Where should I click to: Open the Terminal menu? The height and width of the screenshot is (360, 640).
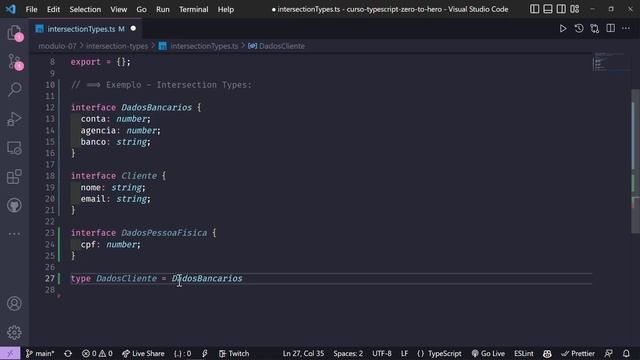(x=193, y=9)
